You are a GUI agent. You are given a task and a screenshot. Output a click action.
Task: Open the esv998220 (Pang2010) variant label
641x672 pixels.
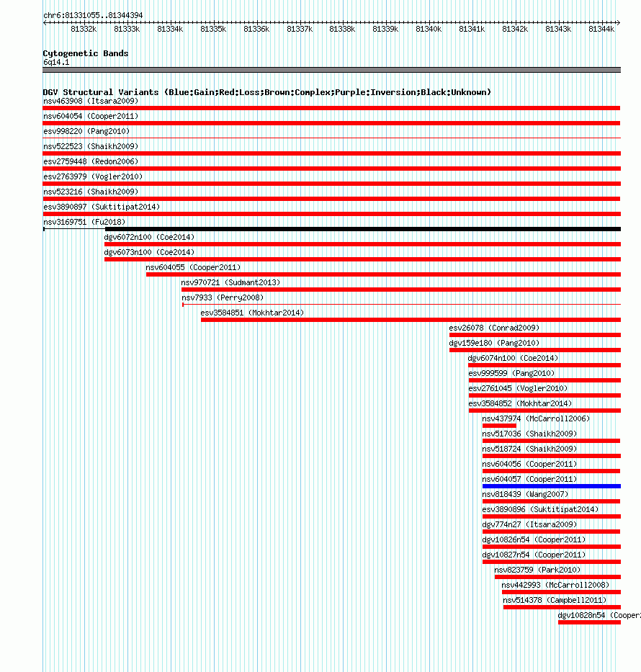[86, 131]
